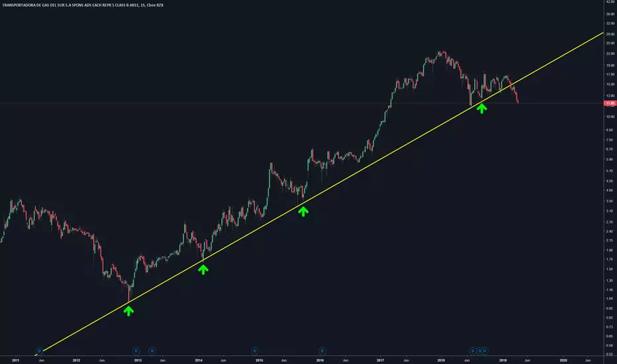Click the 0.82 price scale label
The height and width of the screenshot is (364, 617).
(x=610, y=318)
